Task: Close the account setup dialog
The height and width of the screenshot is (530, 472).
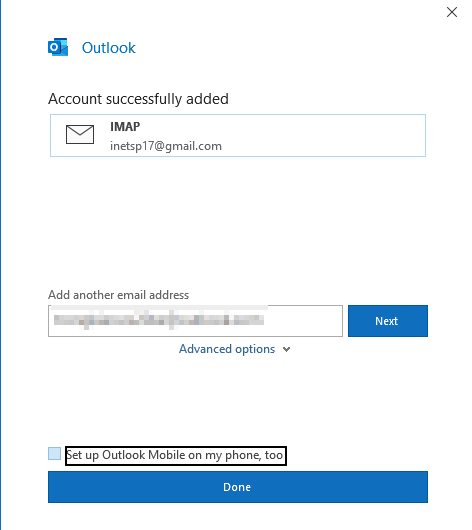Action: (452, 12)
